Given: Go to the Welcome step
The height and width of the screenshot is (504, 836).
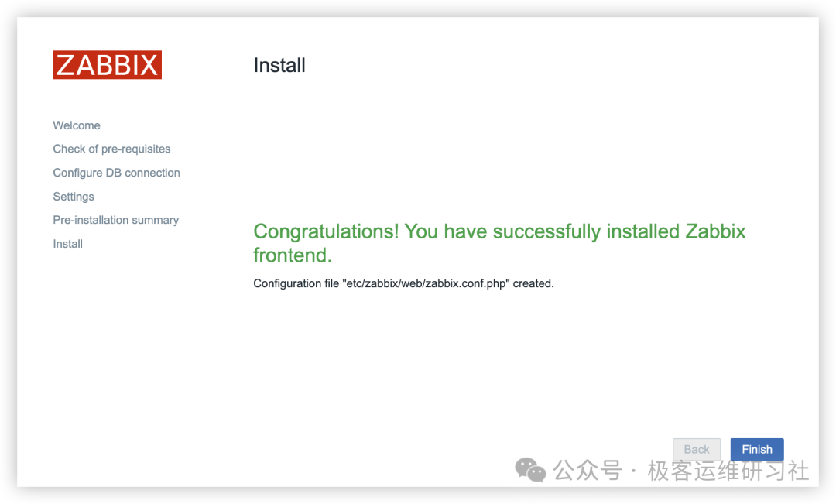Looking at the screenshot, I should (77, 125).
